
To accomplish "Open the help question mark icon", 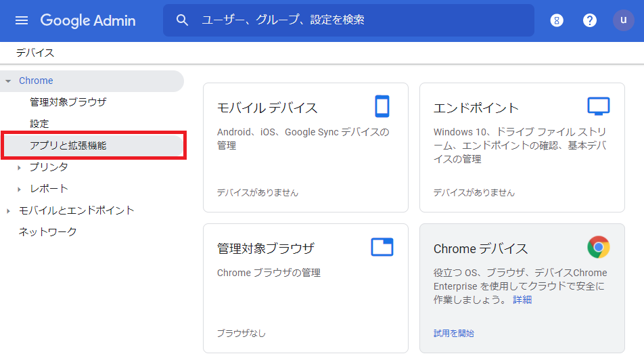I will click(x=589, y=20).
